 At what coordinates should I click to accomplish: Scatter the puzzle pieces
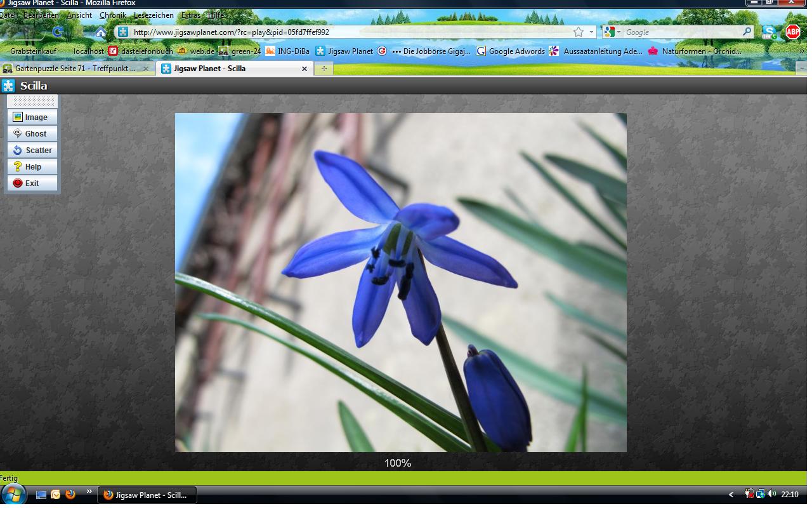tap(32, 150)
